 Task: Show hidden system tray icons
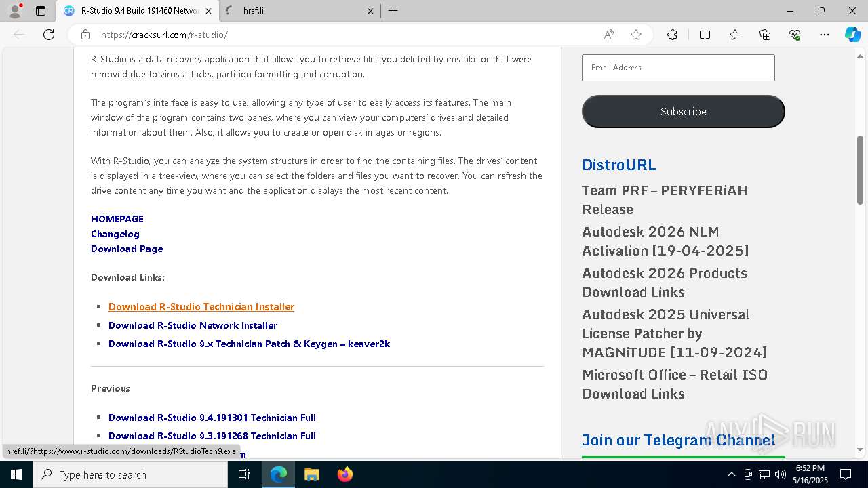pos(731,474)
